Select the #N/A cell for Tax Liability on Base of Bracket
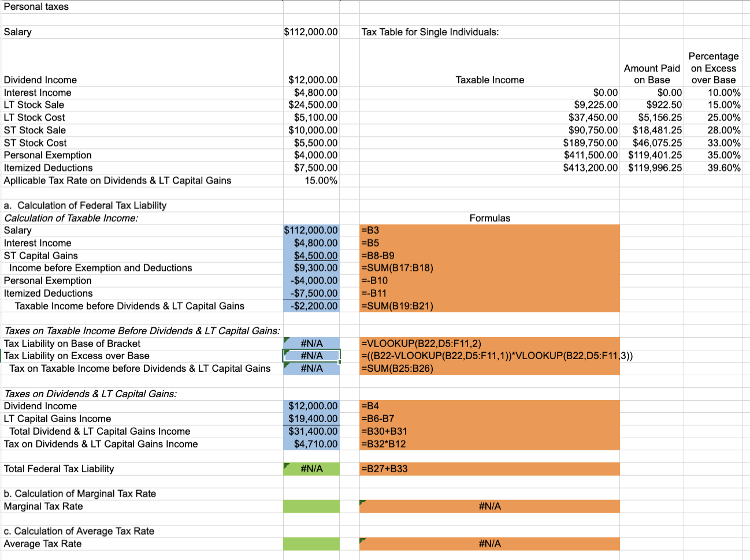The height and width of the screenshot is (560, 750). coord(311,344)
